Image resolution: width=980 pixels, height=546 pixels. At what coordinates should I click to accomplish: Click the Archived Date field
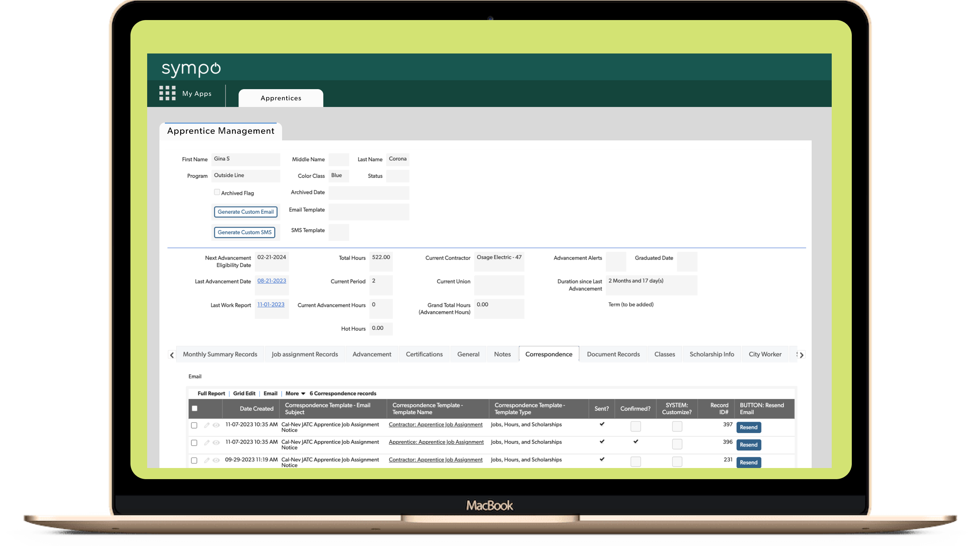click(x=369, y=193)
